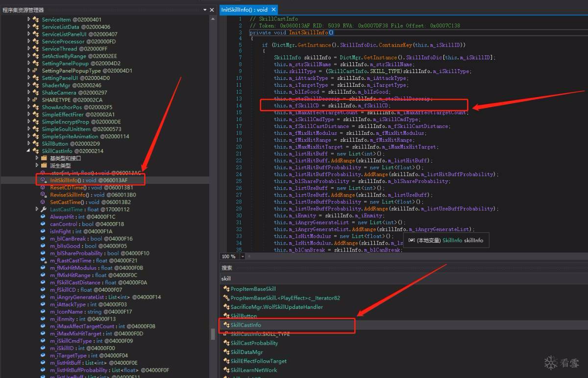The height and width of the screenshot is (378, 588).
Task: Collapse the SkillCastInfo tree node
Action: pos(29,151)
